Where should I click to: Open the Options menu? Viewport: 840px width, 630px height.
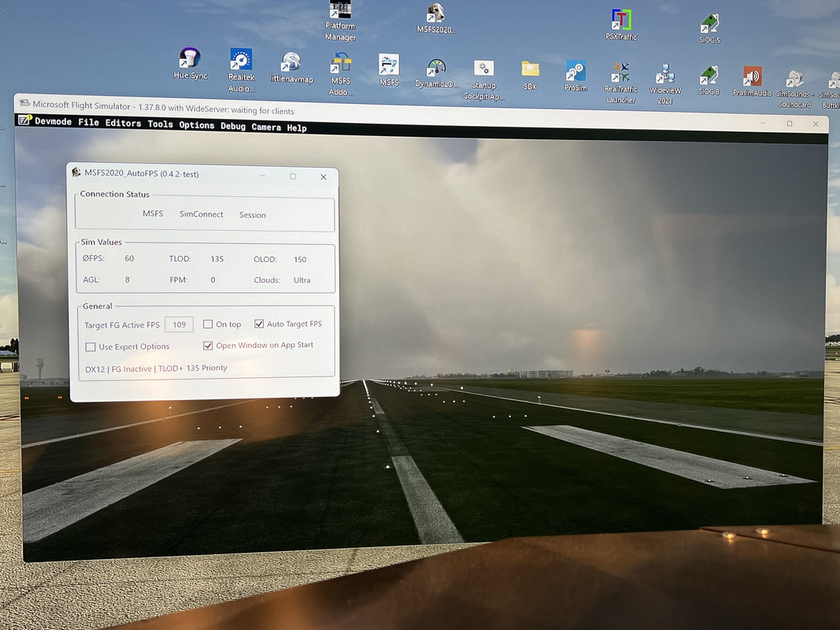[197, 125]
